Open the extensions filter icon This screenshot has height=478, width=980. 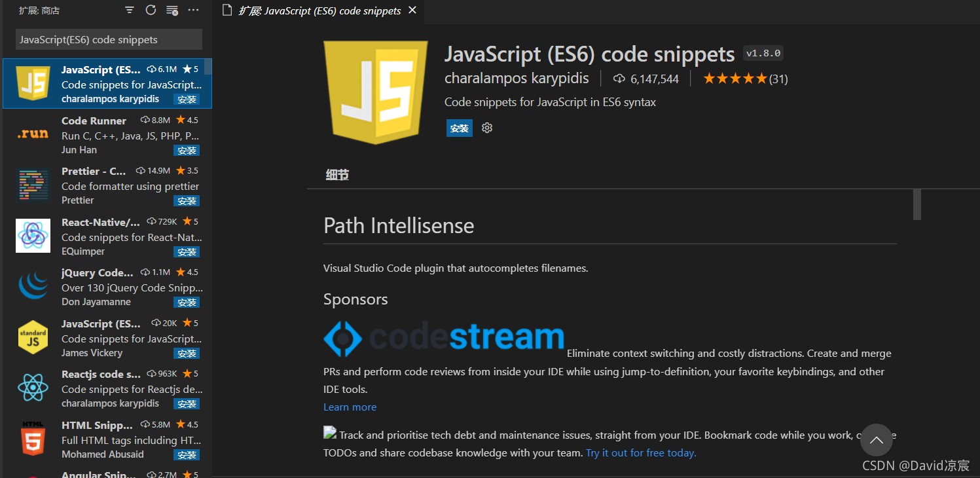[x=130, y=10]
